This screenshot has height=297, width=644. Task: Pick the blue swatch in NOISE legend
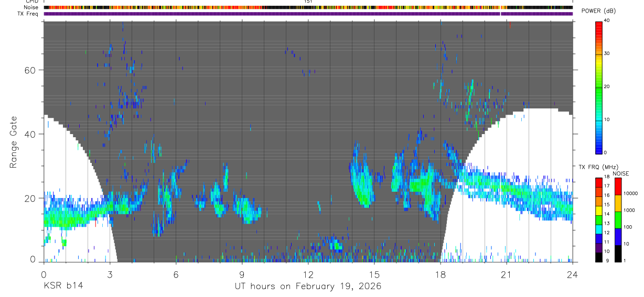[618, 237]
